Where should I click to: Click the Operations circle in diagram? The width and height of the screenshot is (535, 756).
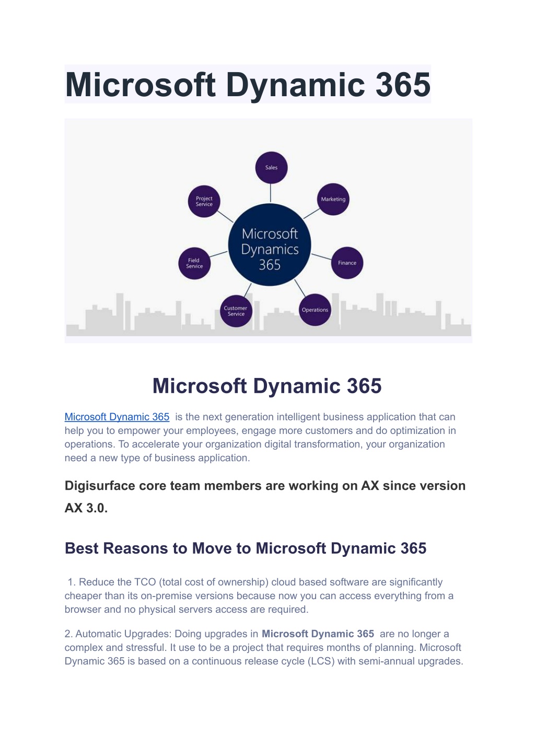315,310
